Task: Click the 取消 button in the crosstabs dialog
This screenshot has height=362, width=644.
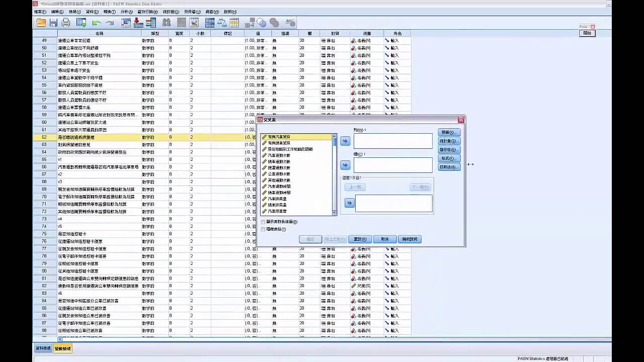Action: tap(385, 239)
